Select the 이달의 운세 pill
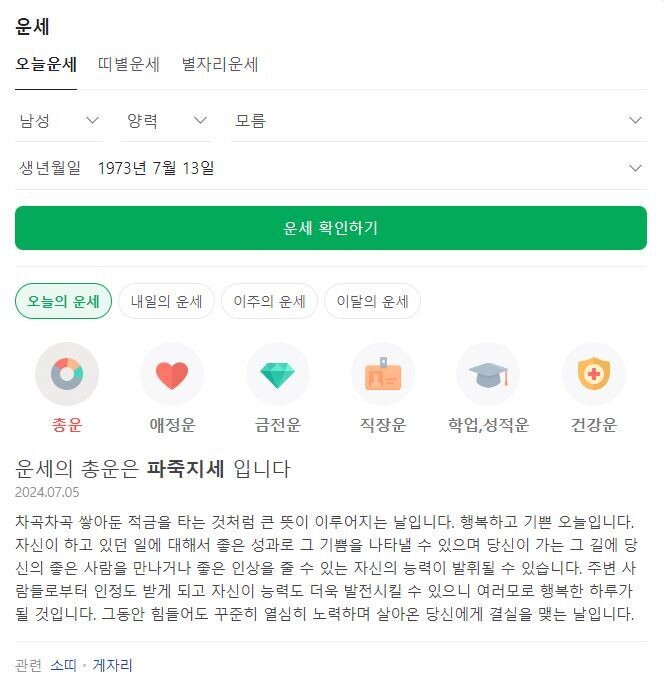This screenshot has height=688, width=664. pos(372,301)
